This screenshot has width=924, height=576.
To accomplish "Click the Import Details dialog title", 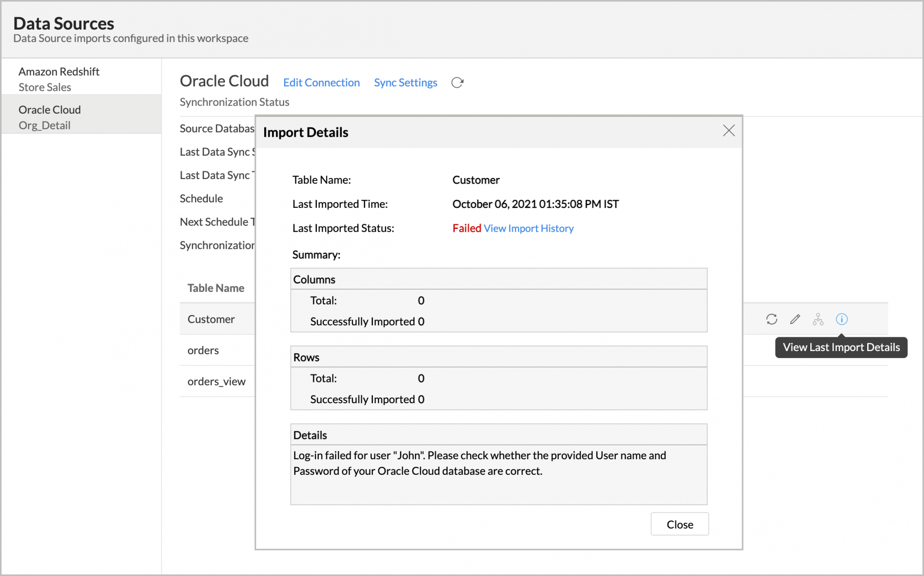I will tap(305, 132).
